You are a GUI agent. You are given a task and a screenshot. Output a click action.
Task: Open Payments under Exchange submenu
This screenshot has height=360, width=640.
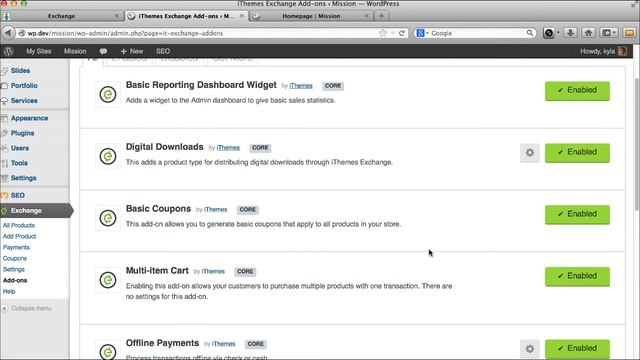[x=16, y=247]
